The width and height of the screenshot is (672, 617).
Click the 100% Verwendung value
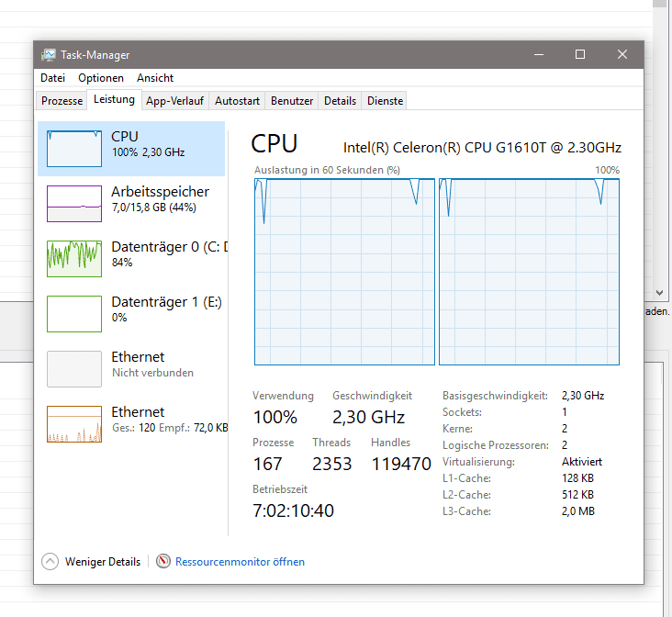tap(275, 417)
